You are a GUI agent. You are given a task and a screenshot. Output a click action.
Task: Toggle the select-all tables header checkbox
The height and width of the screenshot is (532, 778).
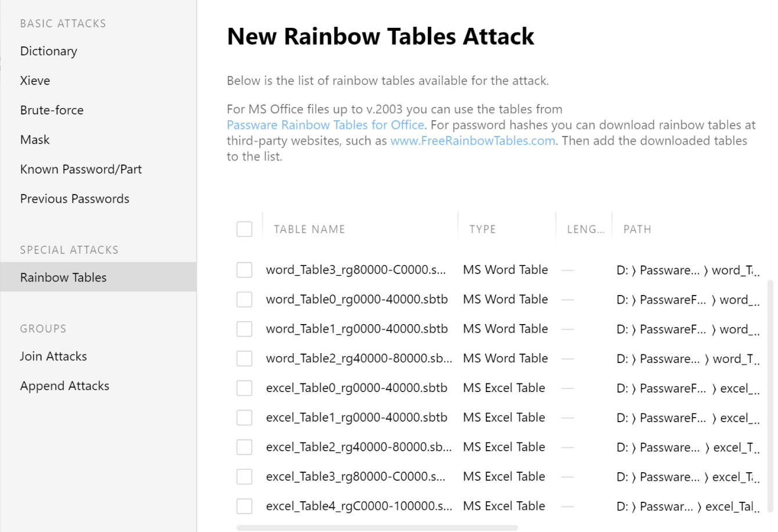[244, 229]
